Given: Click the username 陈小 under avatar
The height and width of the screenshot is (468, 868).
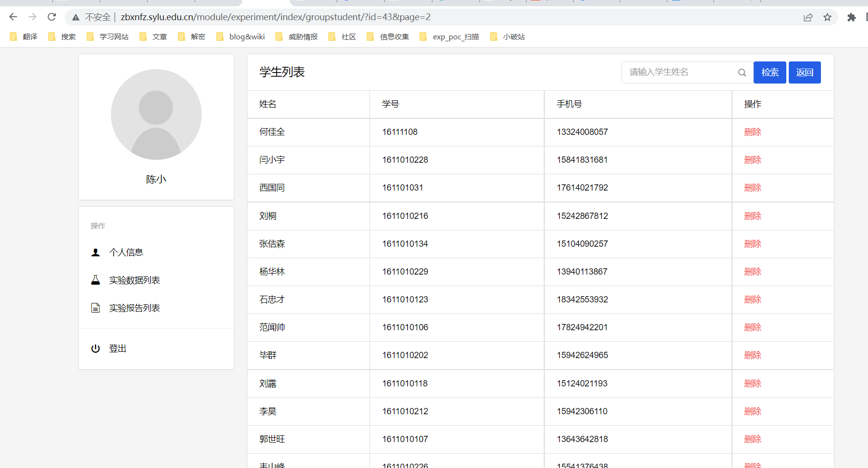Looking at the screenshot, I should coord(156,180).
